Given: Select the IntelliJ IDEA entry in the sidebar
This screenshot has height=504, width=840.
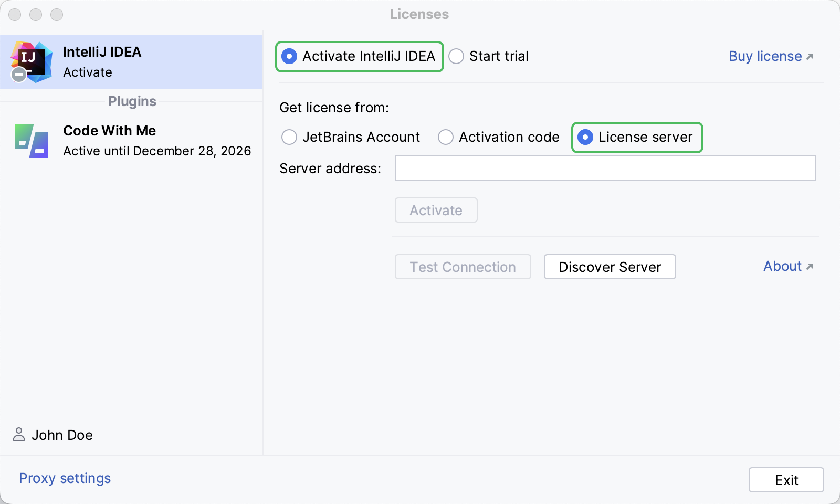Looking at the screenshot, I should 131,61.
